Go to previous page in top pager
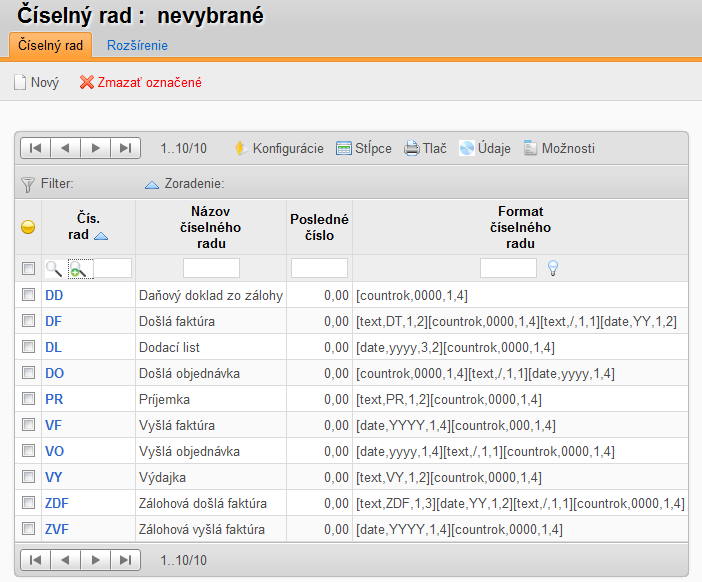 tap(65, 148)
